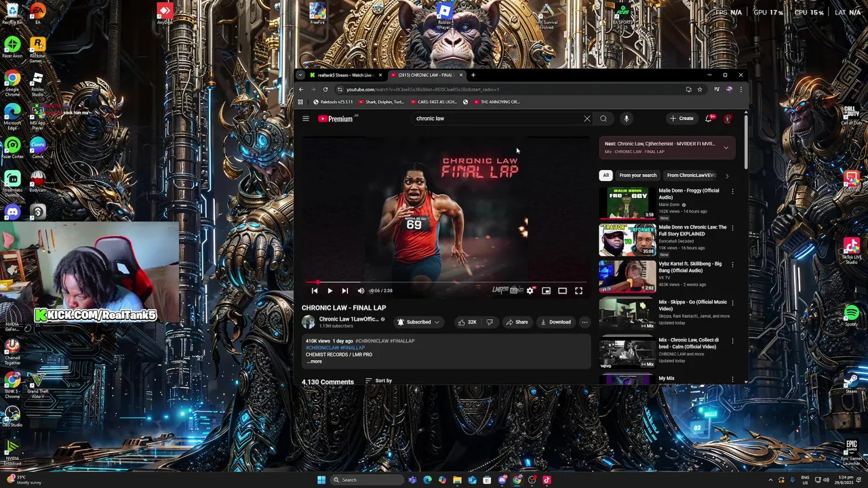The height and width of the screenshot is (488, 868).
Task: Show hidden system tray icons
Action: [x=770, y=480]
